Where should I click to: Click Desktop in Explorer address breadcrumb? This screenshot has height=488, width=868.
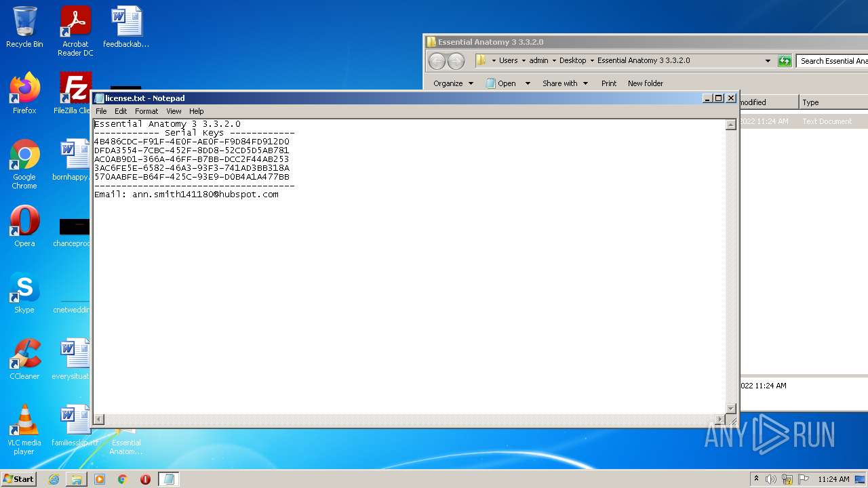click(x=572, y=60)
